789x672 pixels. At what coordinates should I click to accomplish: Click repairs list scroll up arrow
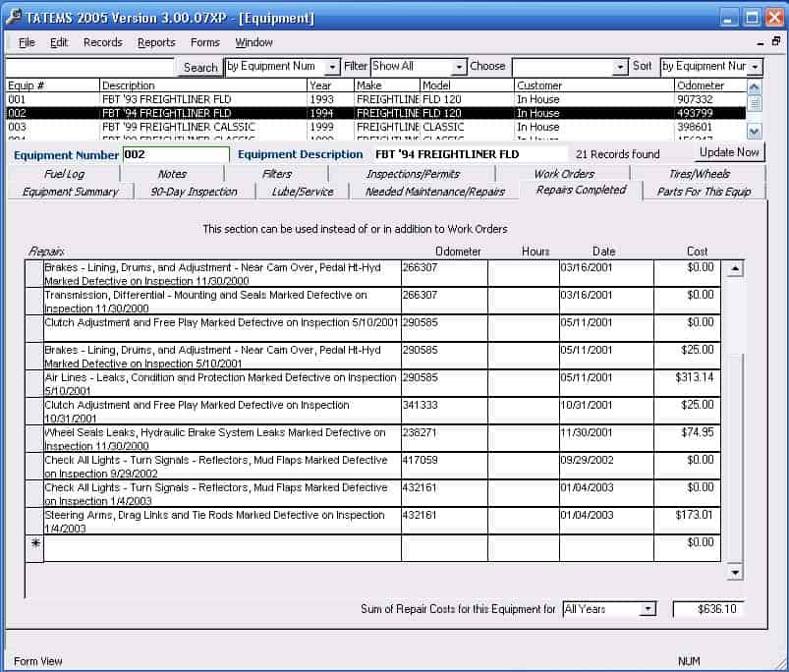(735, 268)
